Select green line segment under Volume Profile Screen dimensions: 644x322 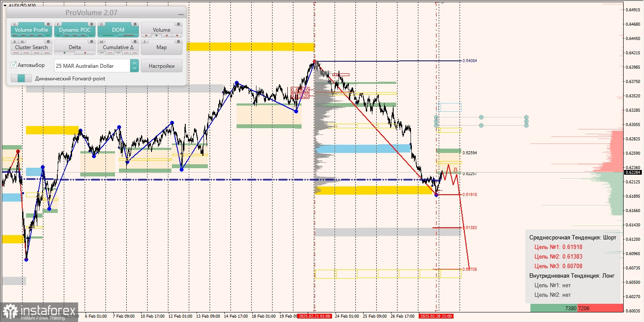(48, 35)
